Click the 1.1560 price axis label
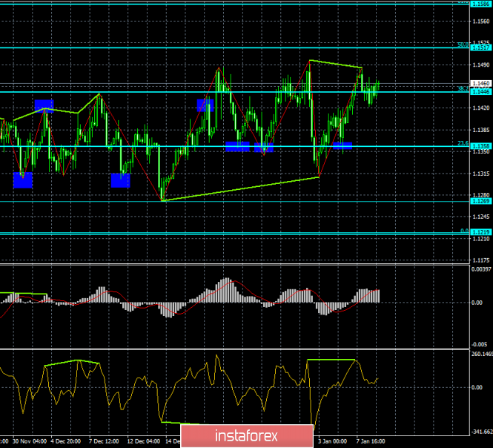Screen dimensions: 493x448 point(481,22)
